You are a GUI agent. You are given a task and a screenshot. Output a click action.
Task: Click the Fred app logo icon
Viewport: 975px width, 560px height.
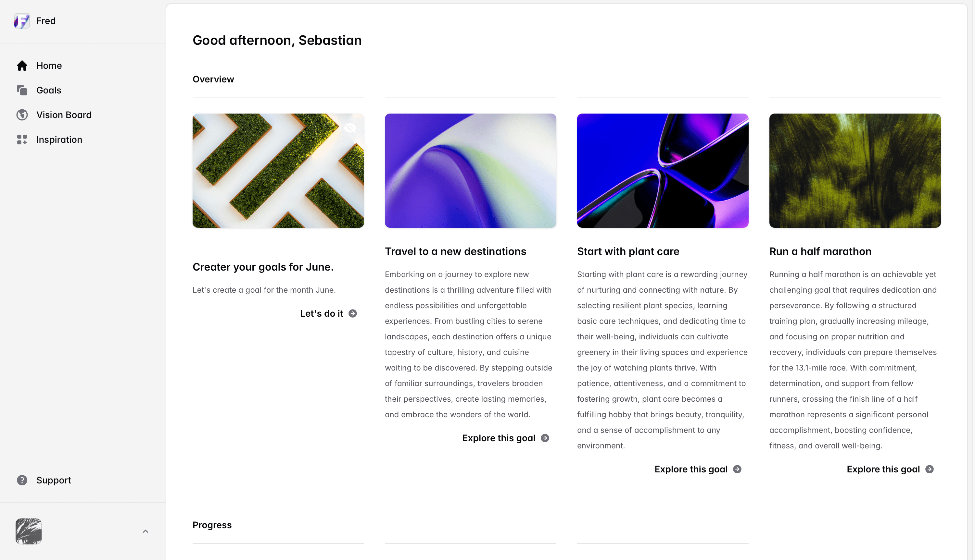click(22, 21)
